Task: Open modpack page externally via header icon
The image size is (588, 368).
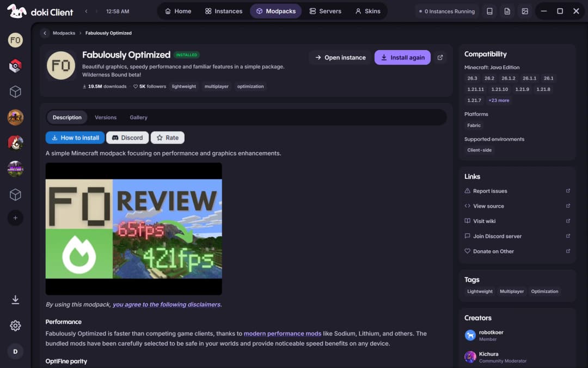Action: click(x=440, y=57)
